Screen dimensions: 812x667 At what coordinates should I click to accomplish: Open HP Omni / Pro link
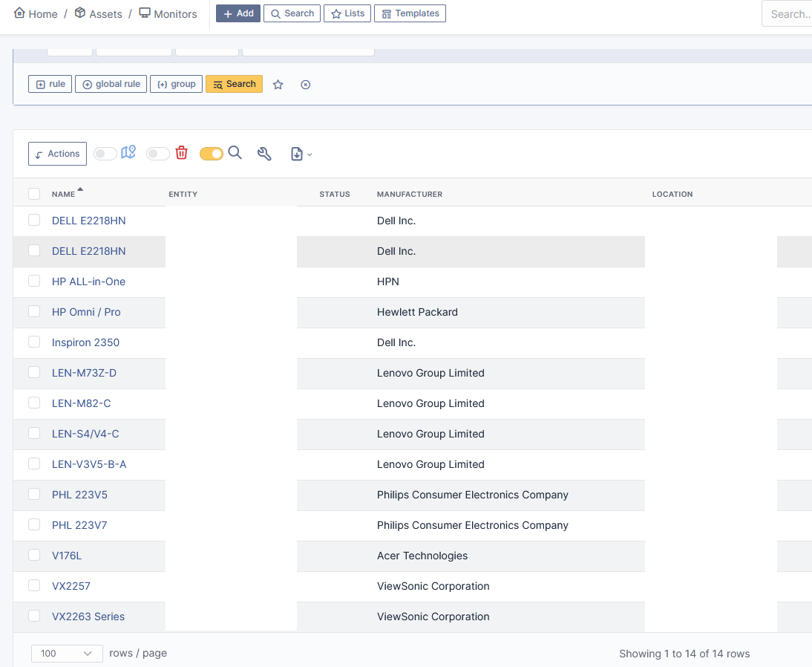pyautogui.click(x=86, y=312)
